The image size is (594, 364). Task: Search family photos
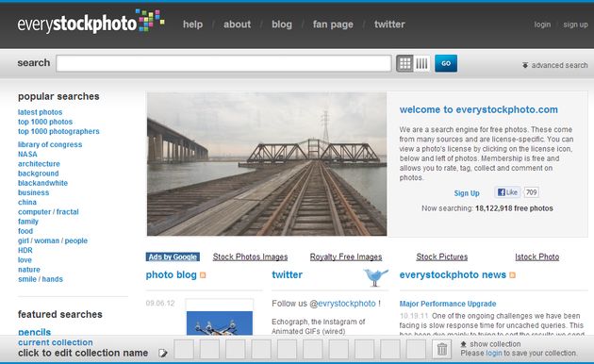point(28,222)
